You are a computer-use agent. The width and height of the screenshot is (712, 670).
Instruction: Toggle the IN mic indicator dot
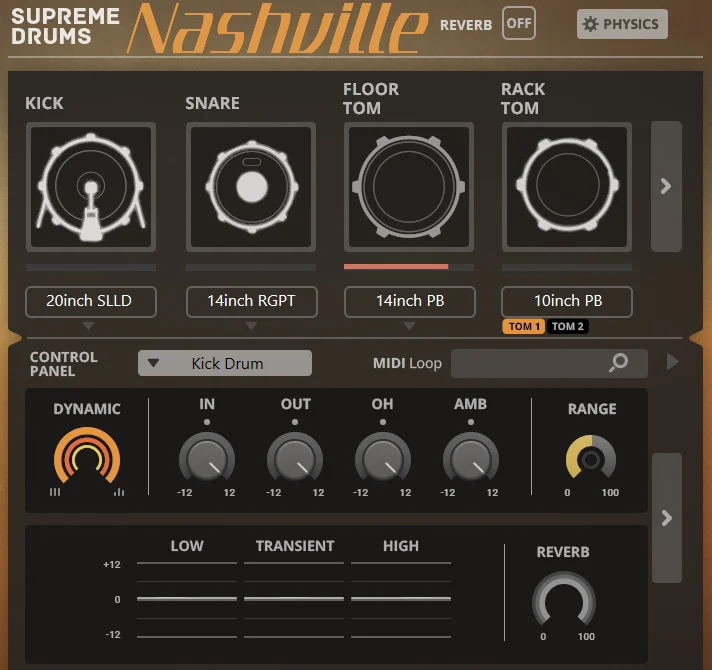click(x=207, y=422)
